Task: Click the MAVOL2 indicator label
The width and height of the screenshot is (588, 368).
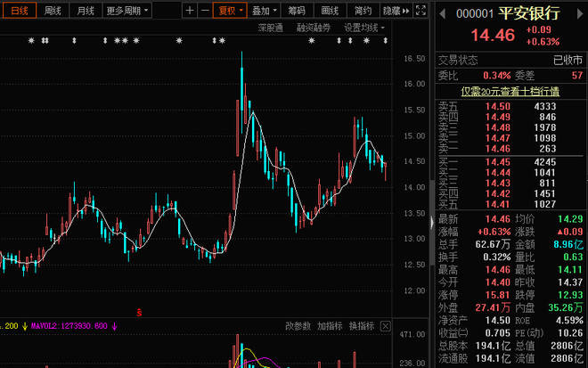Action: click(69, 326)
